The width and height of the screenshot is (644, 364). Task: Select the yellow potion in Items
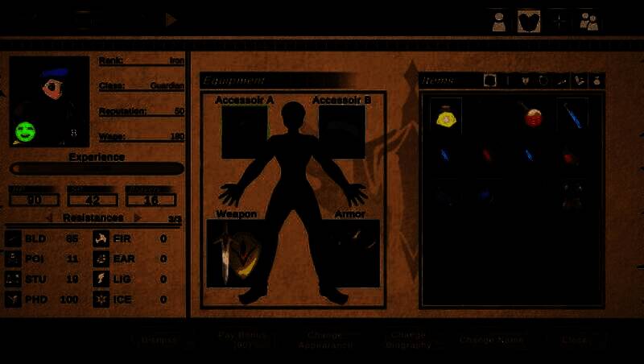coord(445,118)
